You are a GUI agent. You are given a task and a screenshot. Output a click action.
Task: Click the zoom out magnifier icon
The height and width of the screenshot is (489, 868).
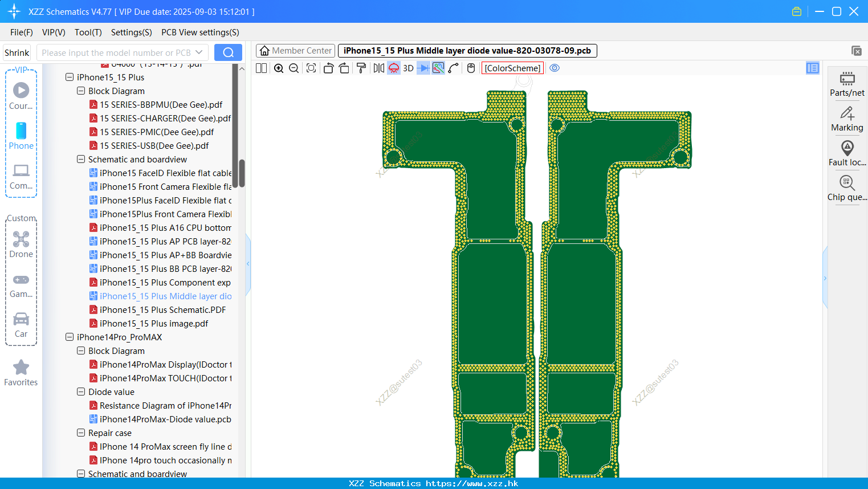point(294,68)
